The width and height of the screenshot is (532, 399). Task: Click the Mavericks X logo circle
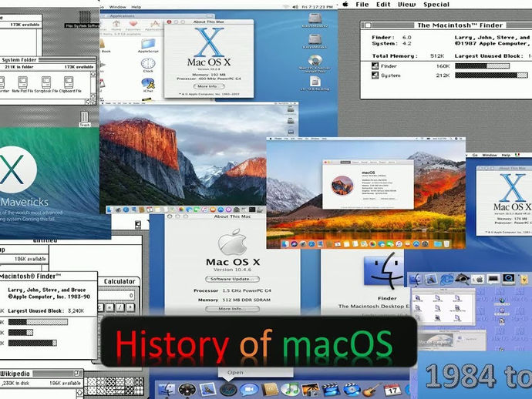15,169
